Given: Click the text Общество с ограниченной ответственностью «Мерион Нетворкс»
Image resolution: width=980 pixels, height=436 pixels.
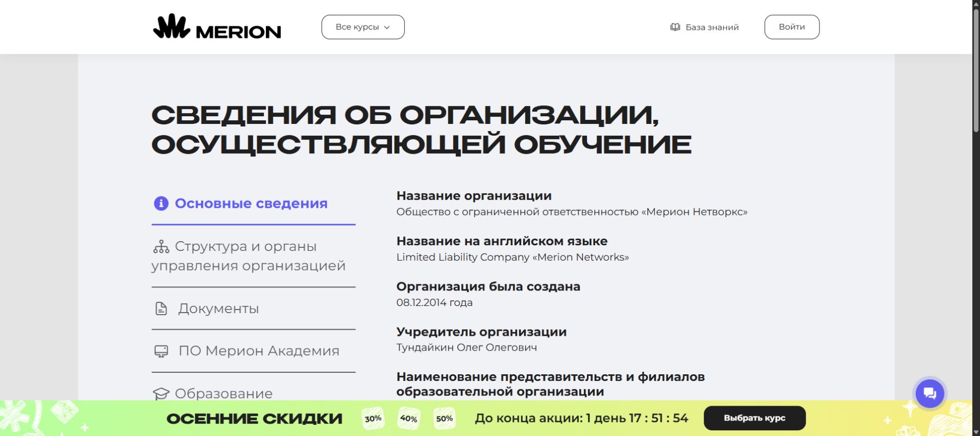Looking at the screenshot, I should [572, 212].
